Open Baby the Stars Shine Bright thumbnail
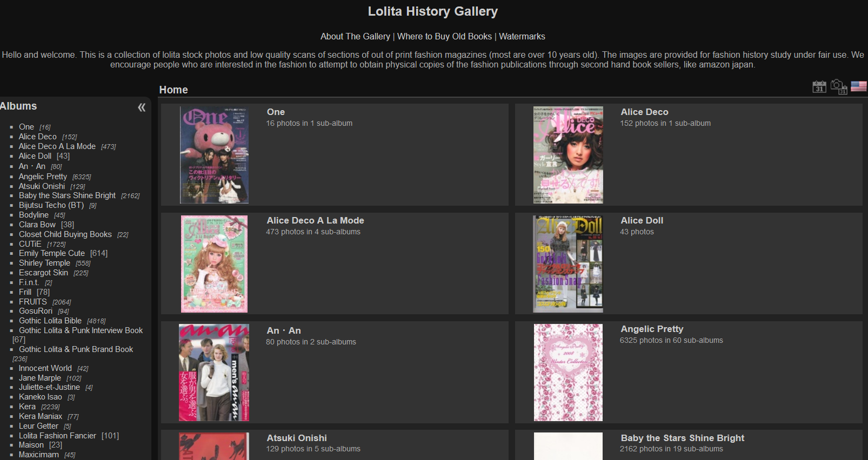This screenshot has width=868, height=460. coord(568,447)
